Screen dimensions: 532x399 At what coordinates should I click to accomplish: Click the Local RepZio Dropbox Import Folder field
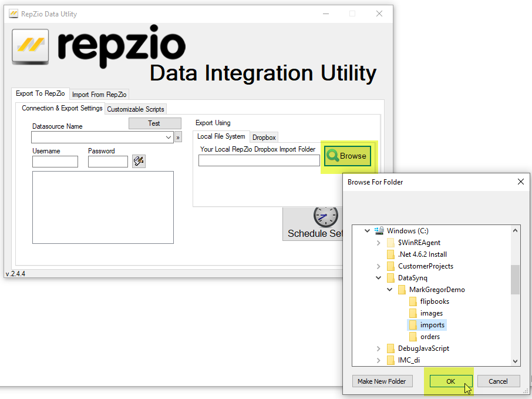[x=259, y=160]
